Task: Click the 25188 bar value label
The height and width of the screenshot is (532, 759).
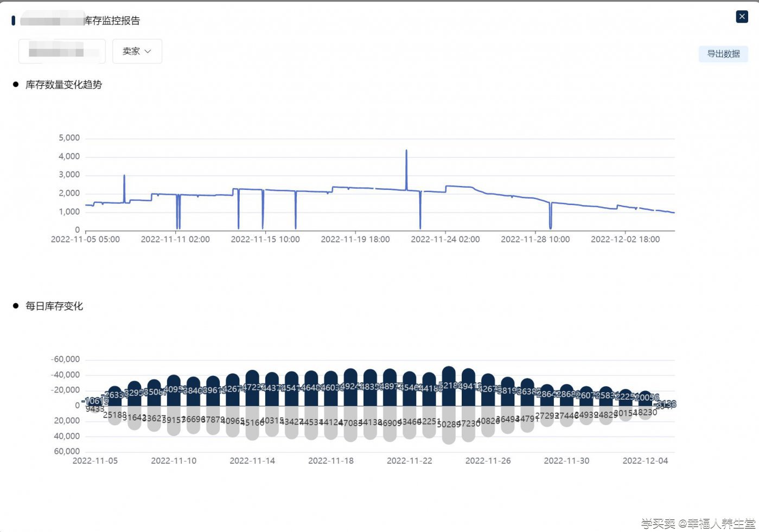Action: click(x=114, y=415)
